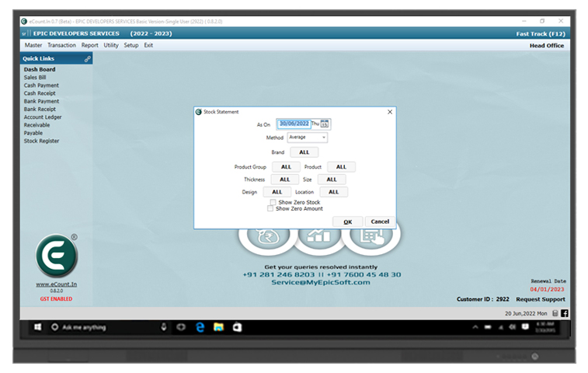This screenshot has height=373, width=588.
Task: Open the Master menu
Action: (33, 45)
